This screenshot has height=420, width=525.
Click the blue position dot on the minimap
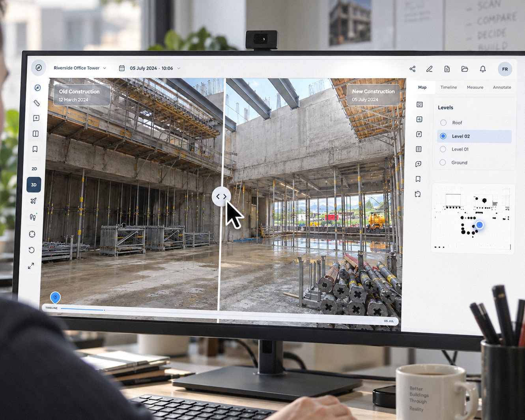pyautogui.click(x=480, y=225)
